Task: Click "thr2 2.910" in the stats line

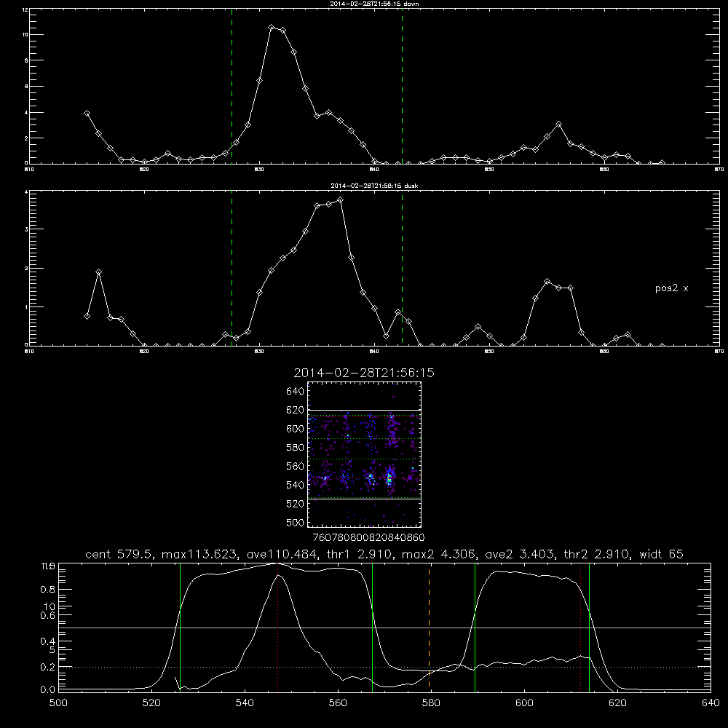Action: coord(597,554)
